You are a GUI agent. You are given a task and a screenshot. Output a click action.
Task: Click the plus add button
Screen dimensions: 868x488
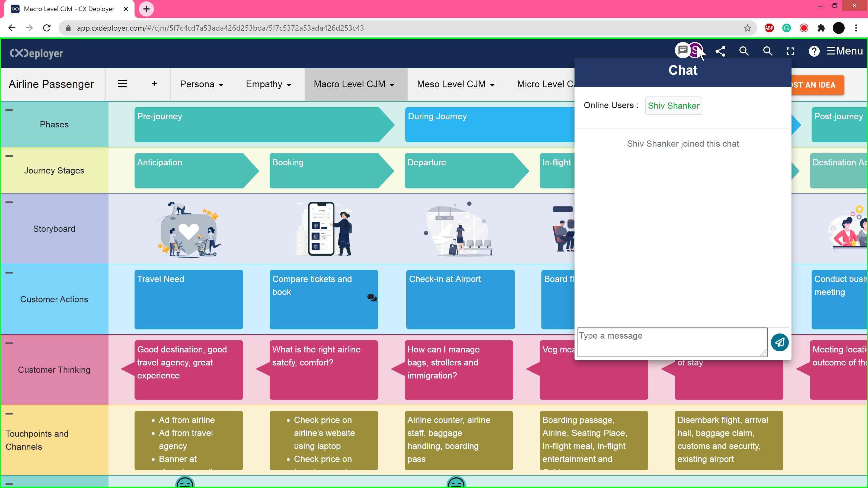point(154,84)
